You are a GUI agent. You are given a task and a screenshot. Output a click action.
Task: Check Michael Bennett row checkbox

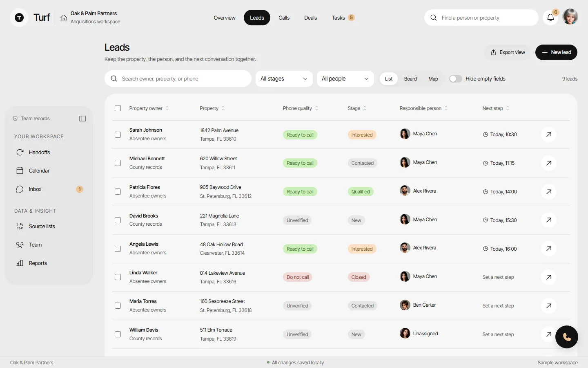point(118,163)
